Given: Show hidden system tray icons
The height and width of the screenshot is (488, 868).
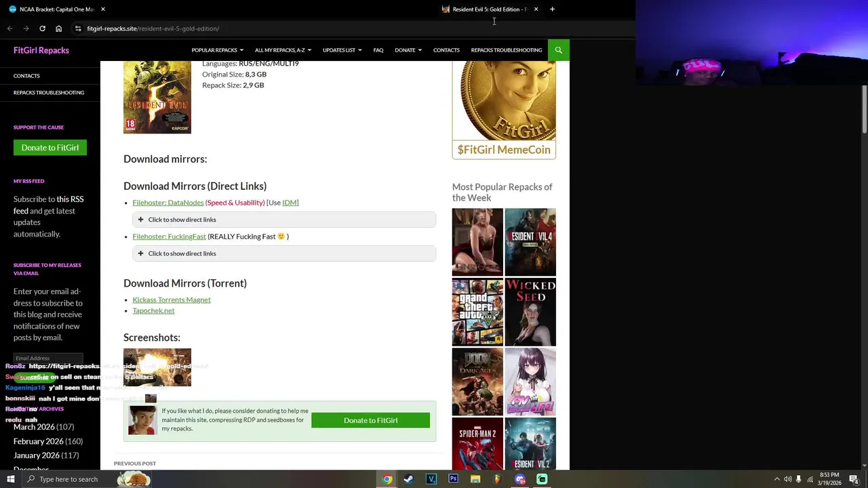Looking at the screenshot, I should [777, 479].
